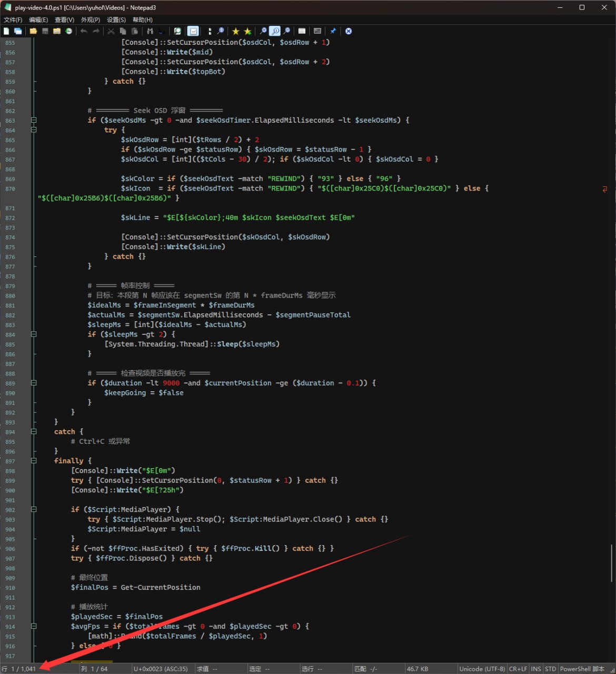Open the 编辑(E) menu
The width and height of the screenshot is (616, 674).
tap(38, 19)
